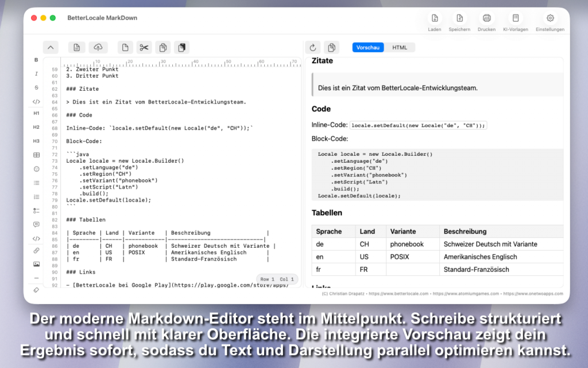Click into the editor on line 62 Zitate
Viewport: 588px width, 368px height.
tap(83, 89)
